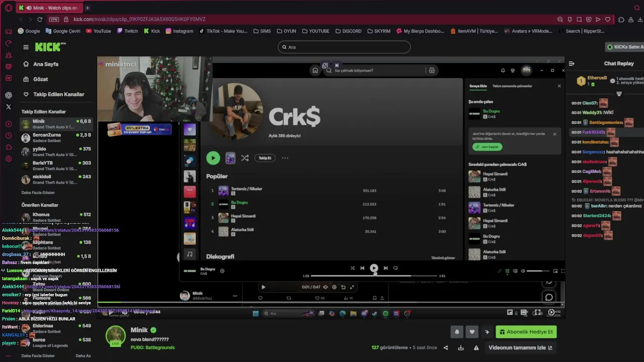
Task: Click share icon below the clip
Action: 445,347
